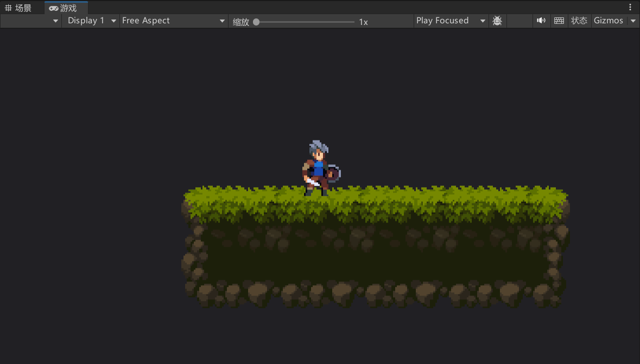Image resolution: width=640 pixels, height=364 pixels.
Task: Open the Play Focused dropdown
Action: pyautogui.click(x=450, y=21)
